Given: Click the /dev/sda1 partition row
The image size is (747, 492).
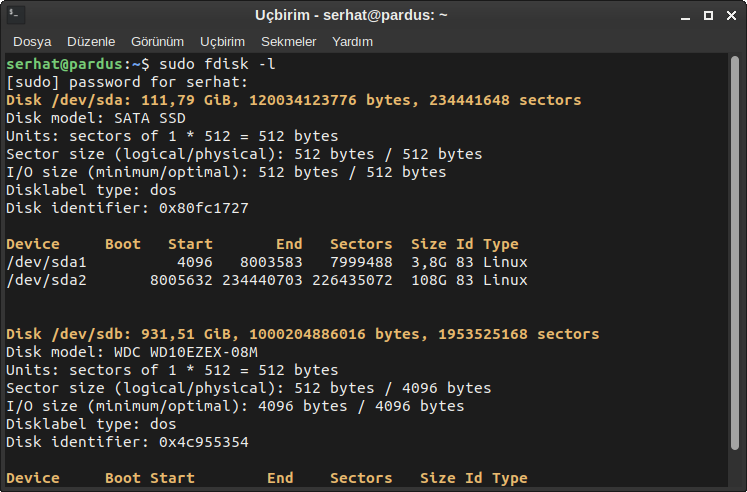Looking at the screenshot, I should tap(266, 262).
